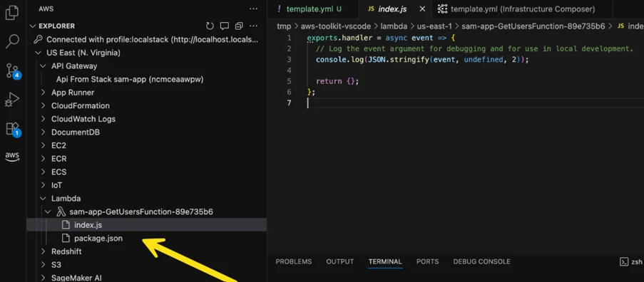This screenshot has height=282, width=644.
Task: Click the AWS panel title
Action: click(x=46, y=9)
